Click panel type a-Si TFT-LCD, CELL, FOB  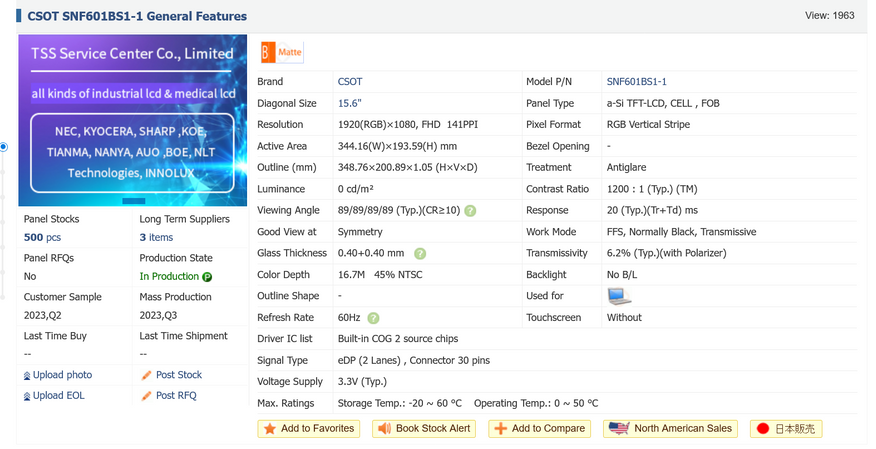[663, 103]
